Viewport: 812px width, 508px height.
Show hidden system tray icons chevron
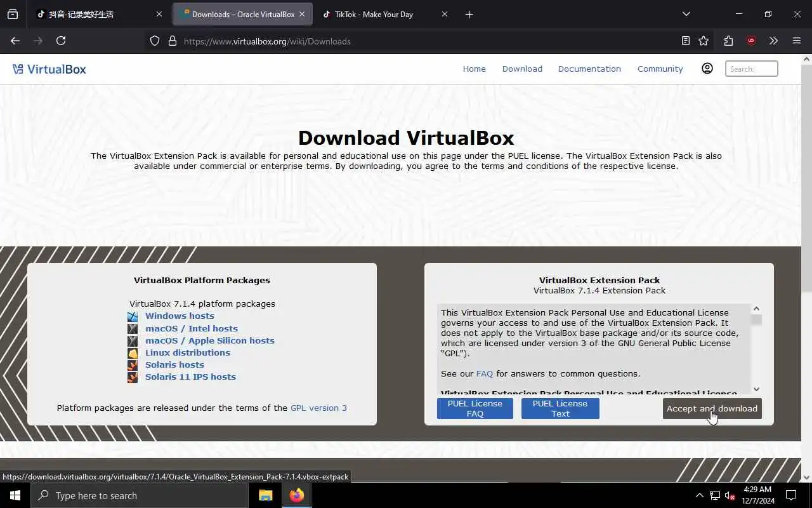[x=700, y=495]
